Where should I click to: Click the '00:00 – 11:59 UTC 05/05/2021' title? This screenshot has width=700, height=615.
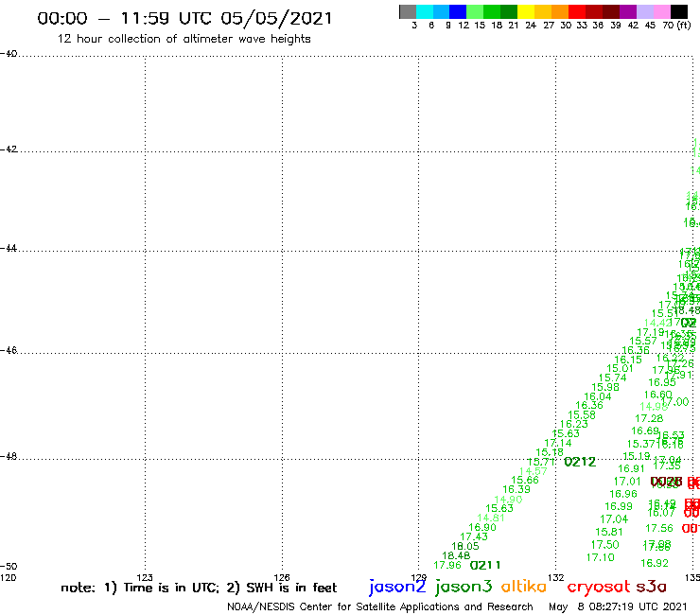click(184, 18)
